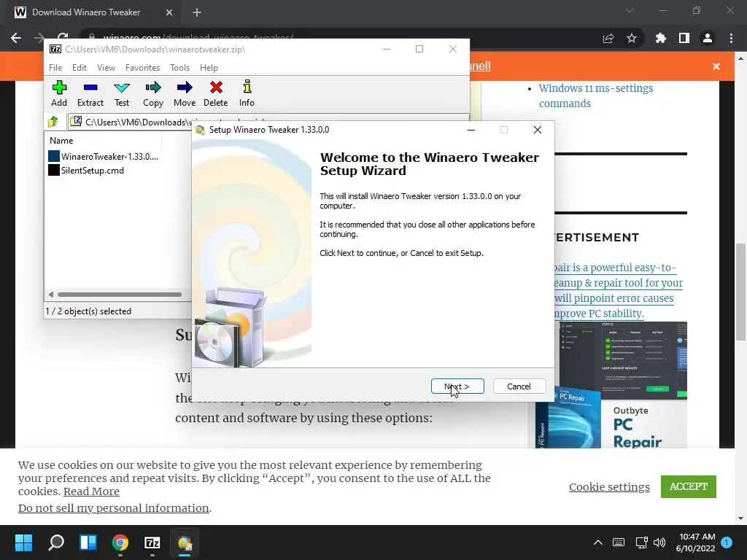747x560 pixels.
Task: Minimize the Setup Winaero Tweaker window
Action: coord(471,130)
